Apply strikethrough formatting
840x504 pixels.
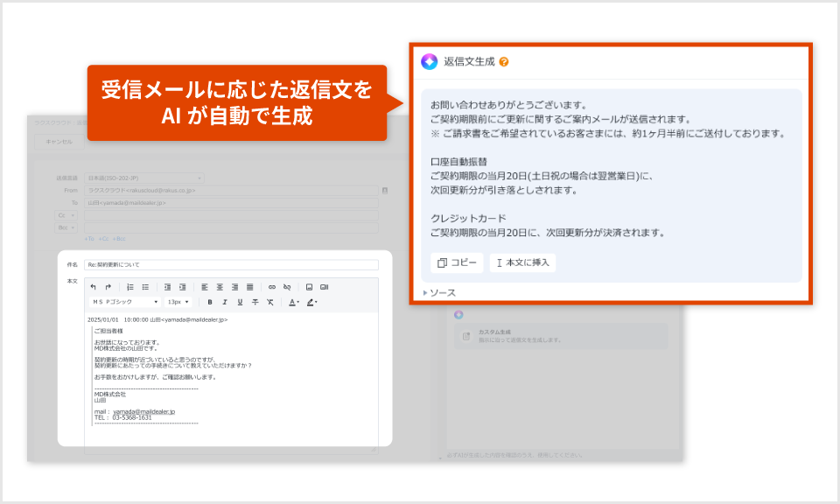tap(255, 303)
